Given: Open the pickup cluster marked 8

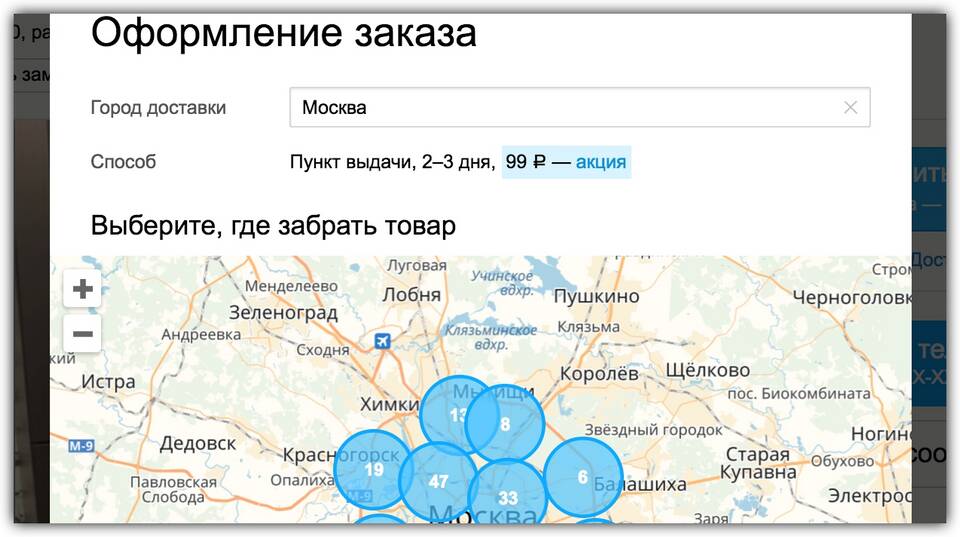Looking at the screenshot, I should coord(507,424).
